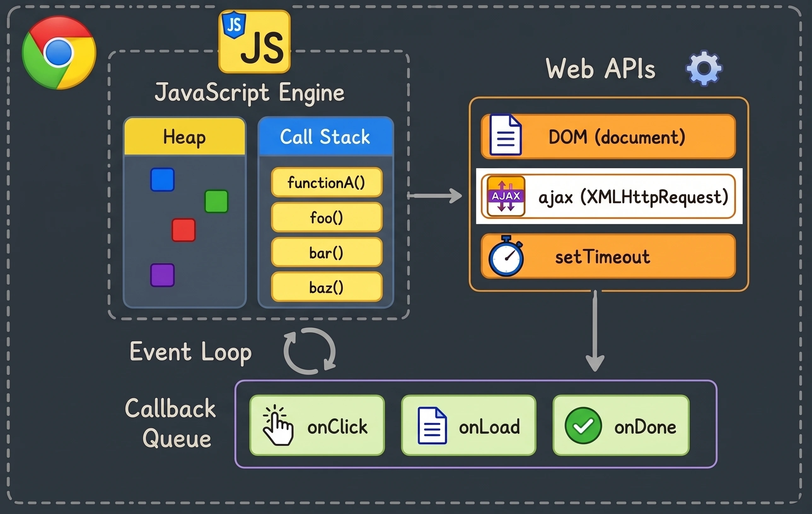Select bar() in the Call Stack
Viewport: 812px width, 514px height.
pos(327,252)
